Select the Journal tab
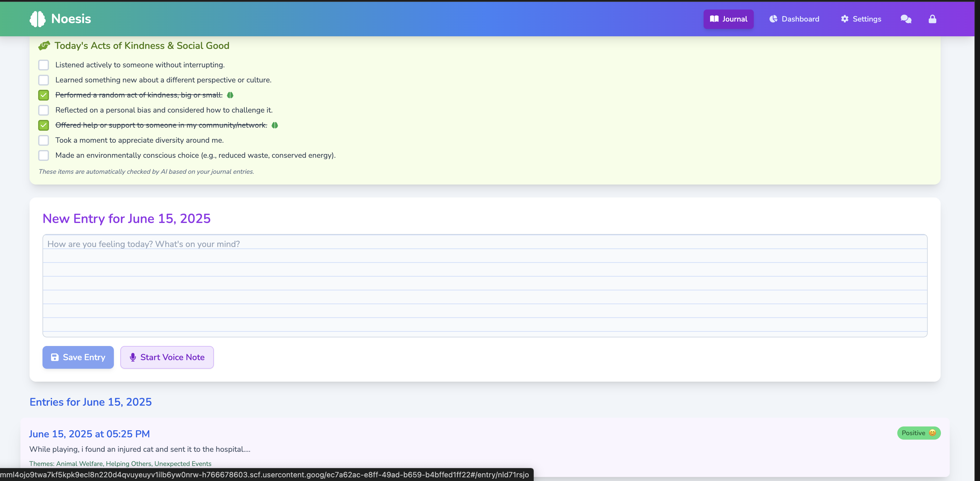The image size is (980, 481). coord(728,19)
